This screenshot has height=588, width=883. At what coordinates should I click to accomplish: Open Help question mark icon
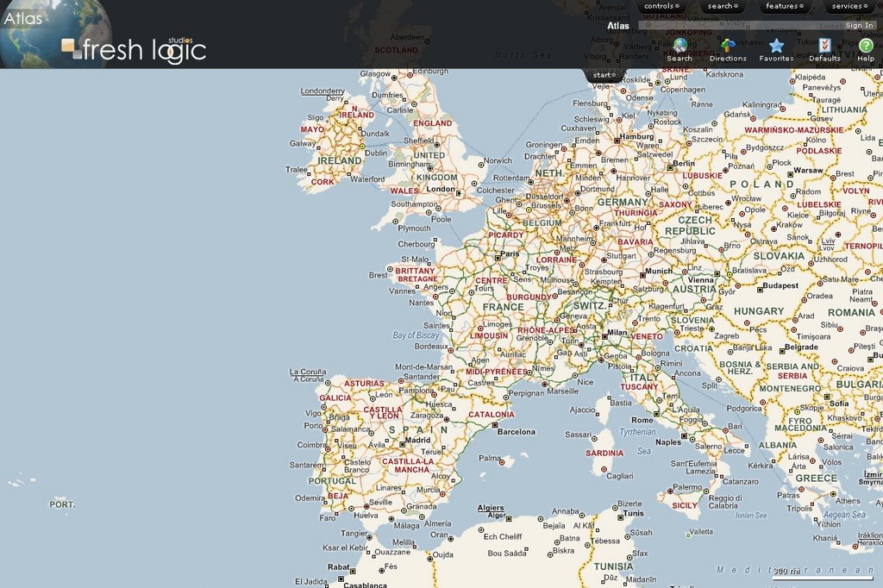click(x=866, y=45)
